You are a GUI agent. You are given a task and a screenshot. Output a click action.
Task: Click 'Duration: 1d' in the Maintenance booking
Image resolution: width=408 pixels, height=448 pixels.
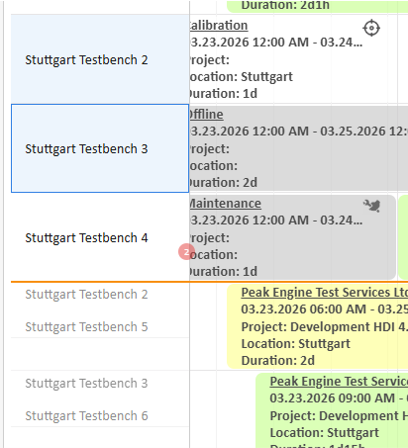tap(223, 271)
